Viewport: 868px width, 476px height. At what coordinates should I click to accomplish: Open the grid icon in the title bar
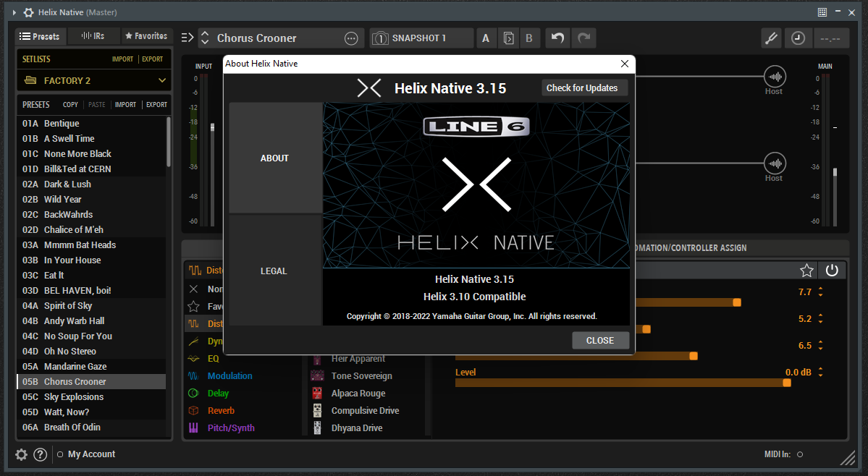[x=822, y=12]
